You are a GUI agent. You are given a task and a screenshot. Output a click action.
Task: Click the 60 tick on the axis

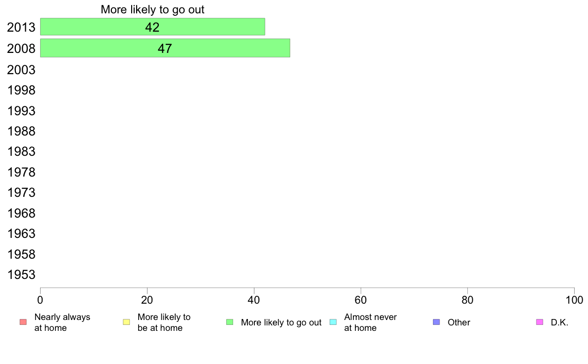coord(361,300)
